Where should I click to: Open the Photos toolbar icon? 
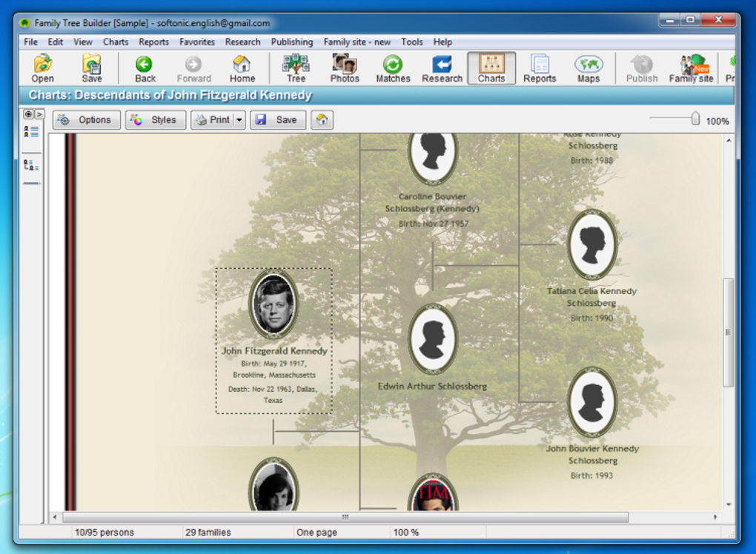(x=344, y=68)
